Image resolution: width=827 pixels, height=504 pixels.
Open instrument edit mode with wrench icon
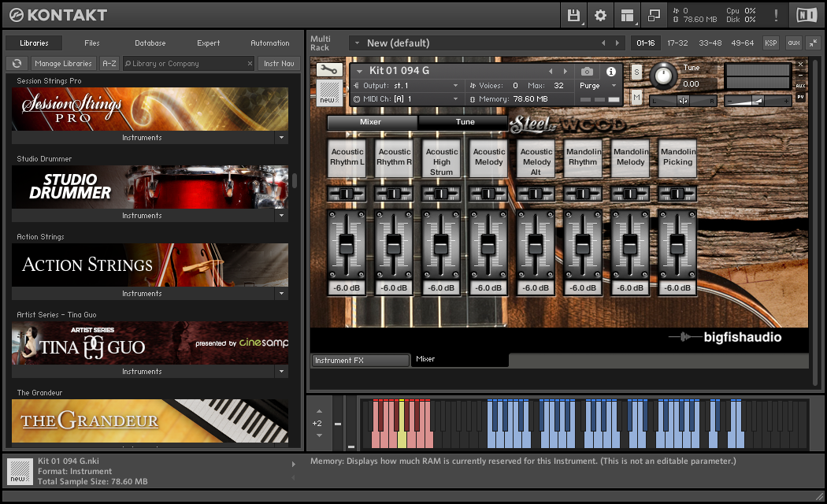(x=328, y=71)
